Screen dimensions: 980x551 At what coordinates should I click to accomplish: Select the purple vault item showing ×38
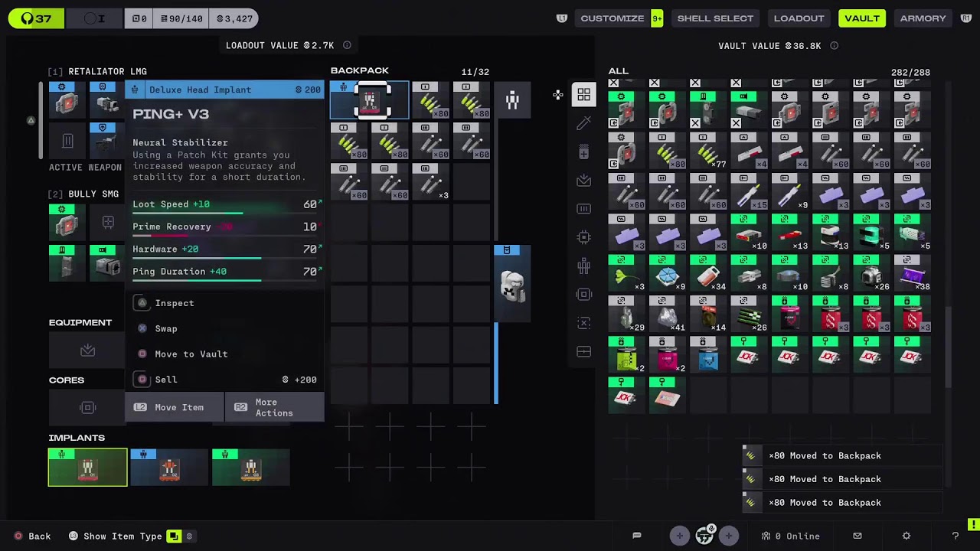[x=911, y=274]
